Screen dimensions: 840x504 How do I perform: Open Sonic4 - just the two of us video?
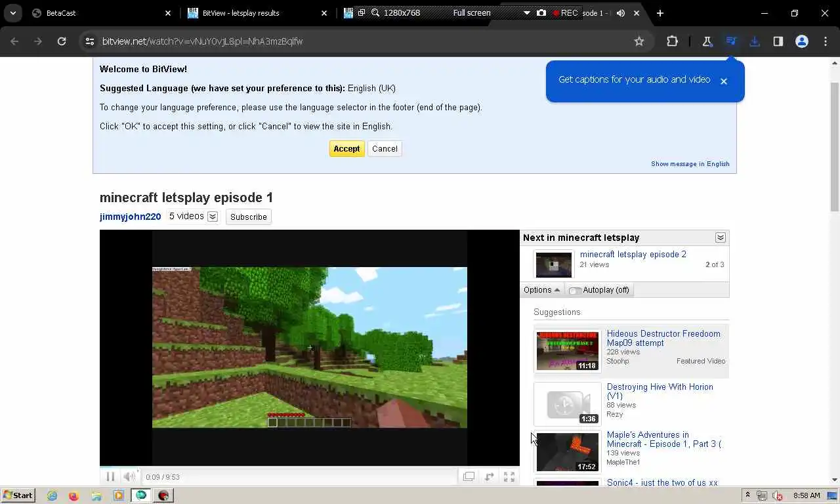(662, 482)
